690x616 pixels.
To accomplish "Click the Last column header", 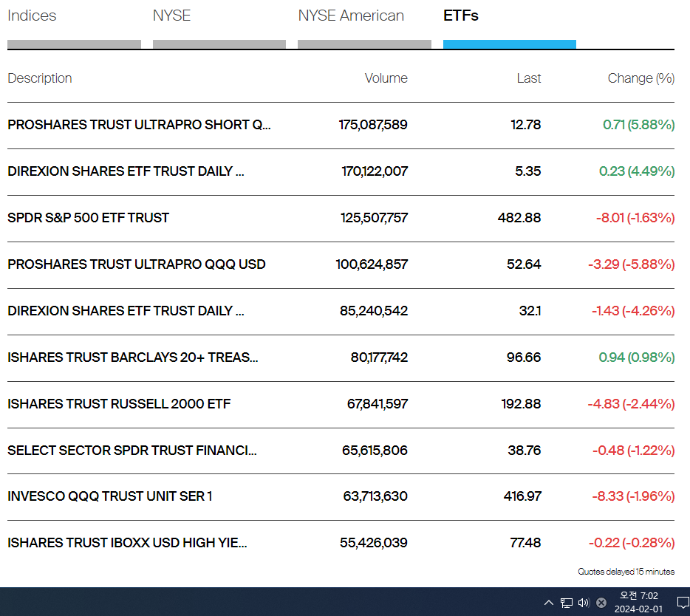I will tap(528, 78).
